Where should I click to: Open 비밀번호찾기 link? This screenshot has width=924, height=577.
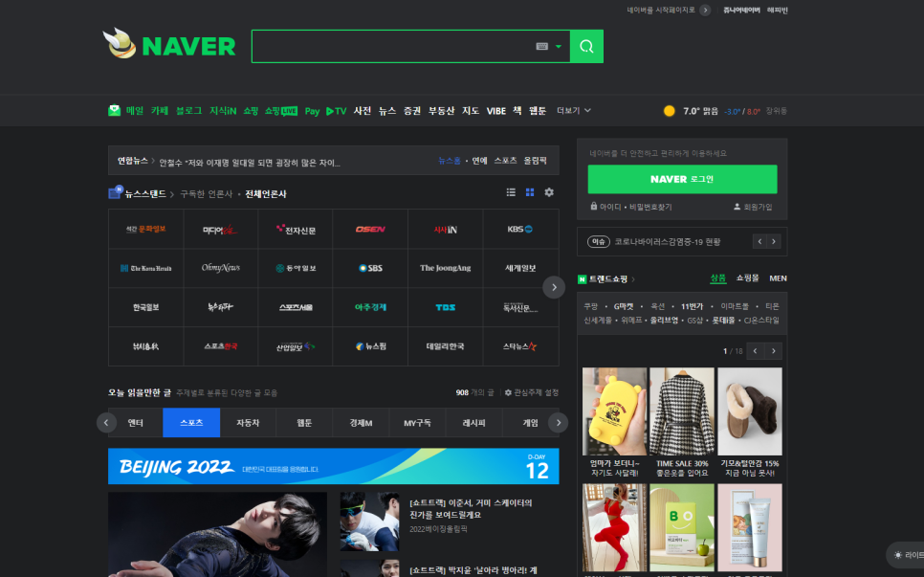coord(650,207)
